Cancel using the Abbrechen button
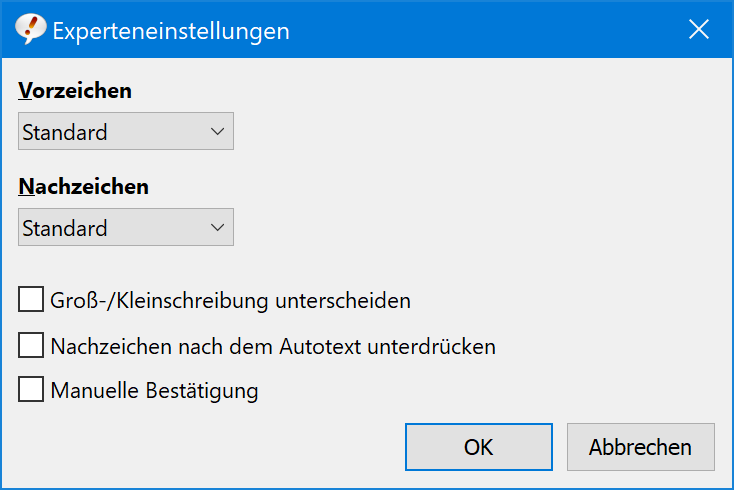 tap(641, 447)
